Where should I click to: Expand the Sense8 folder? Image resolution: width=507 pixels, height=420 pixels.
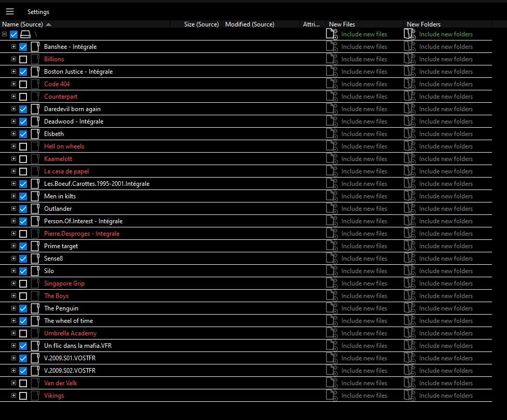(x=13, y=258)
